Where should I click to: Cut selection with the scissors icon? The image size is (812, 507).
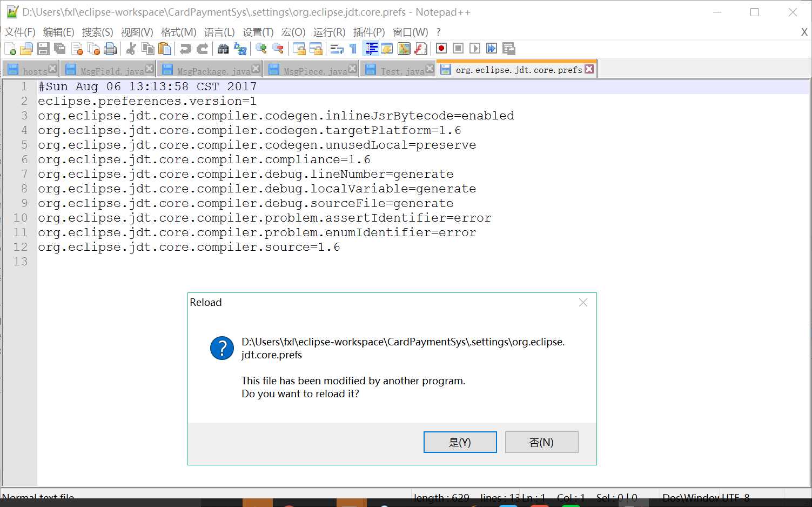point(131,49)
